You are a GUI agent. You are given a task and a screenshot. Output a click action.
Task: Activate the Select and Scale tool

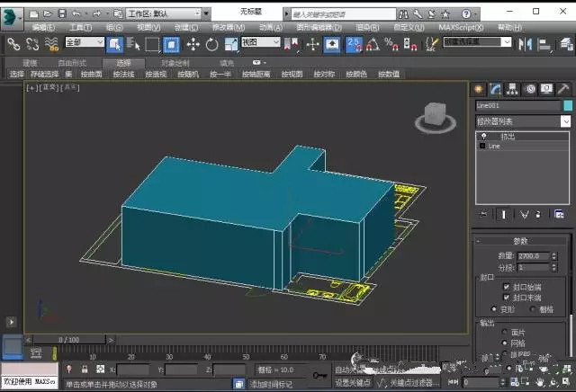click(x=231, y=44)
